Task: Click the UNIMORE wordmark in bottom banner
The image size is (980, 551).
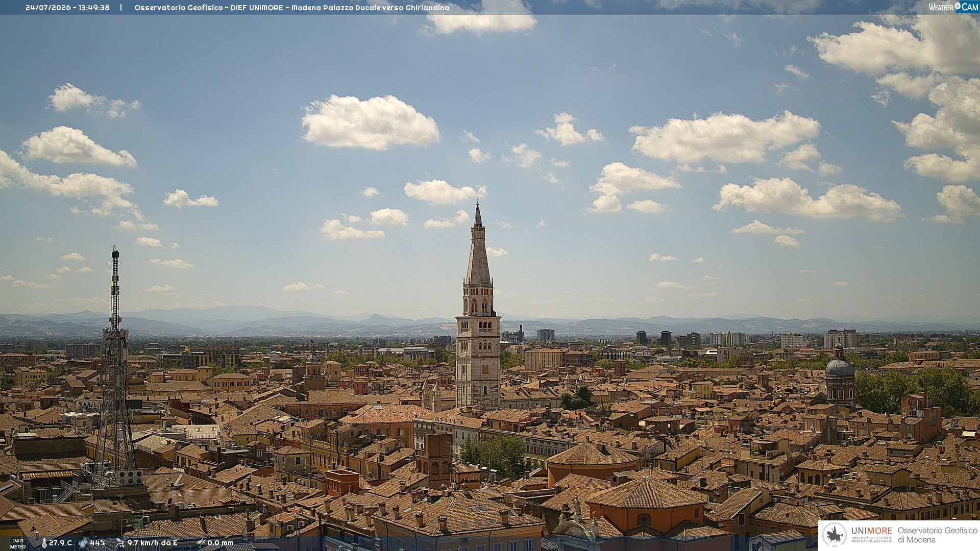Action: [x=872, y=531]
